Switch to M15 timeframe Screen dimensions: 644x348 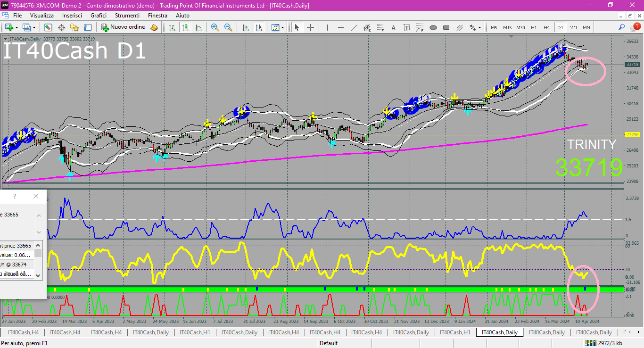[x=507, y=27]
